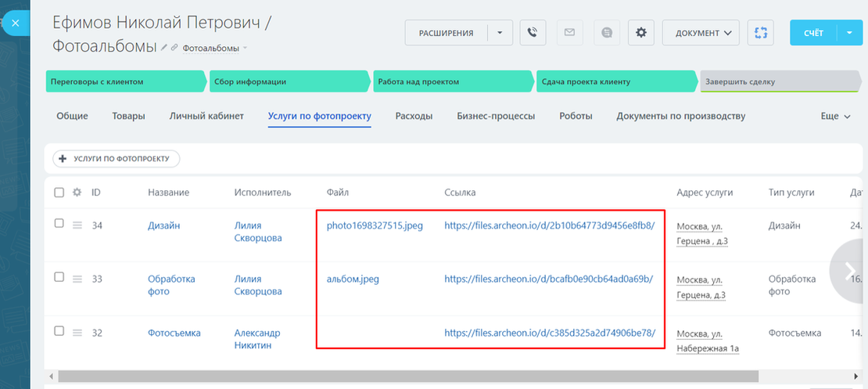This screenshot has height=389, width=868.
Task: Open settings gear icon in header
Action: point(641,33)
